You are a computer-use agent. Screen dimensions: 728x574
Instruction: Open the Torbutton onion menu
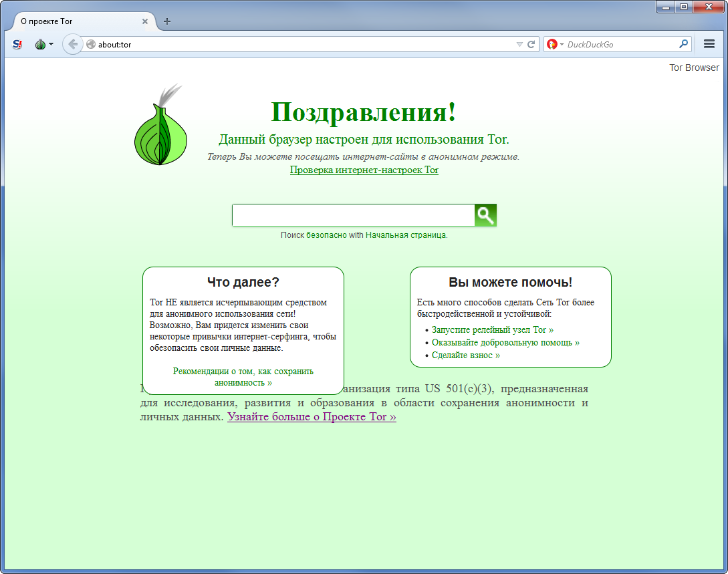44,45
